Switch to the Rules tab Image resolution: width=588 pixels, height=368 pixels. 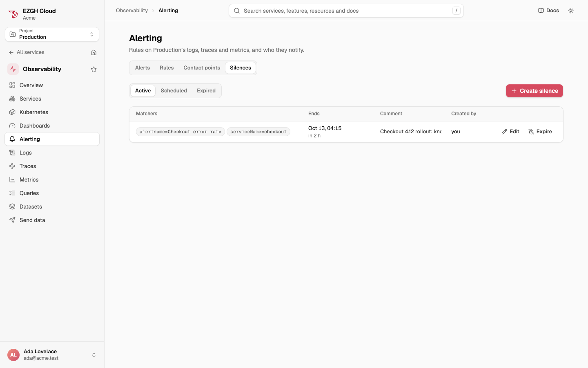167,68
